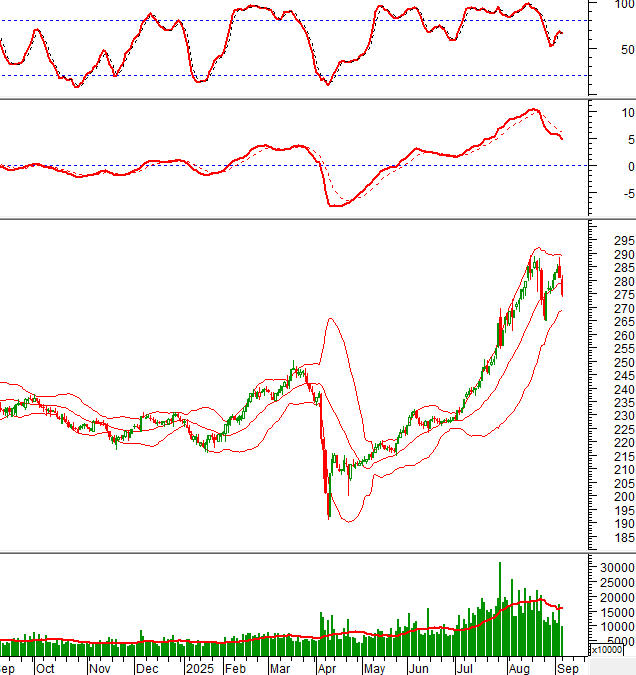636x675 pixels.
Task: Click the 275 price axis label
Action: 624,295
